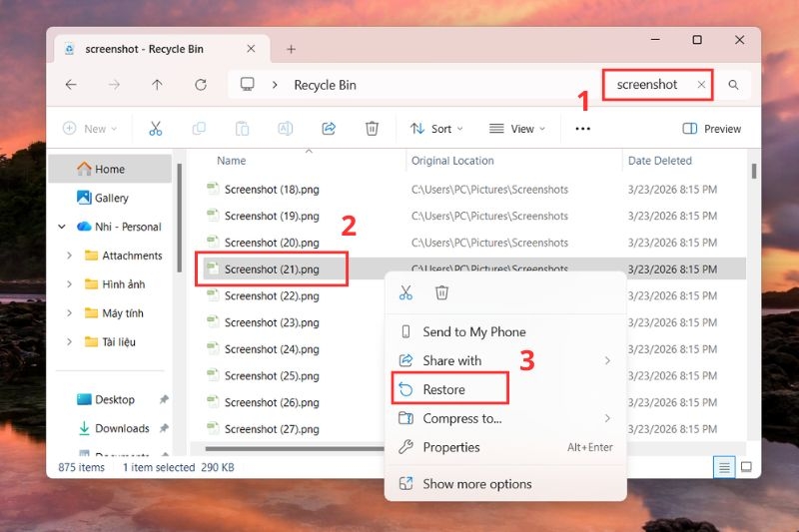Go back with the left arrow
The width and height of the screenshot is (799, 532).
point(71,85)
